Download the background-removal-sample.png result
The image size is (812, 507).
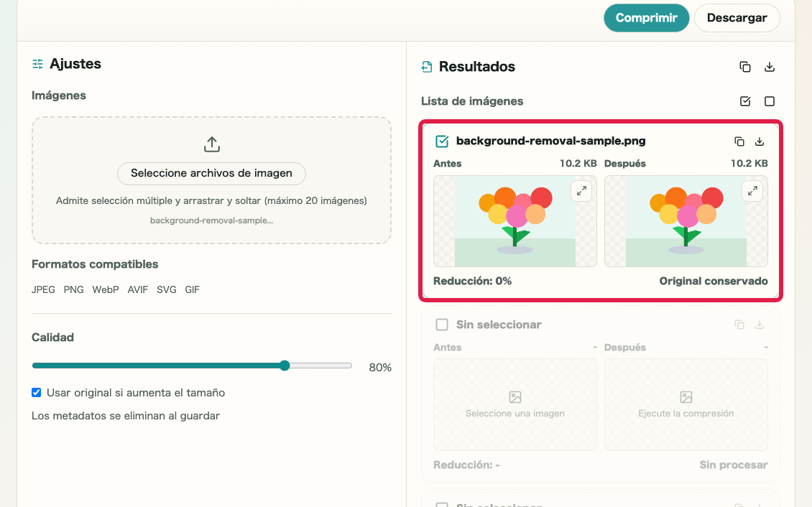[759, 141]
